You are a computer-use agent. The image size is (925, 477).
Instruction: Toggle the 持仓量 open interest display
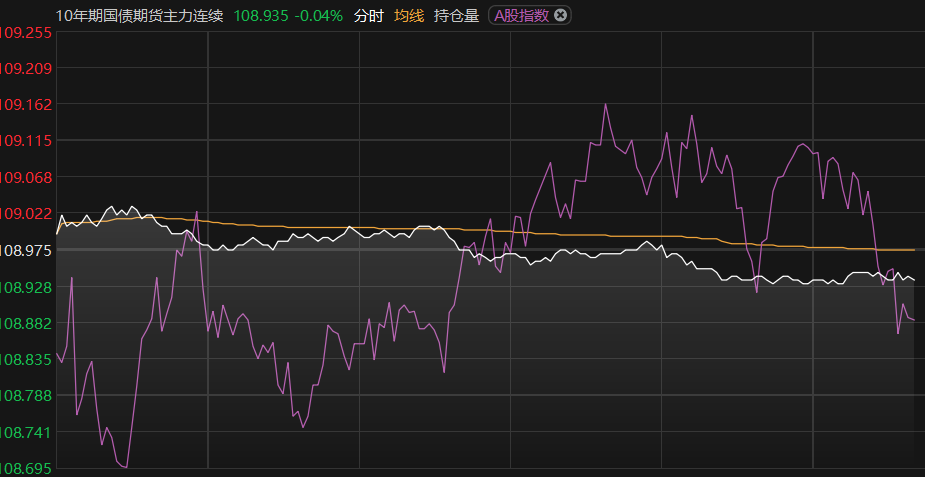point(456,15)
